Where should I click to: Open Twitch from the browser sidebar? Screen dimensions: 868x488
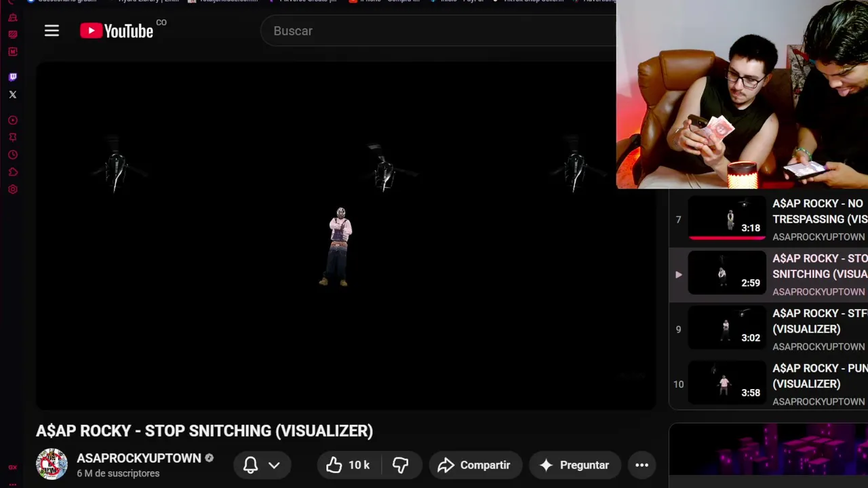pos(12,77)
